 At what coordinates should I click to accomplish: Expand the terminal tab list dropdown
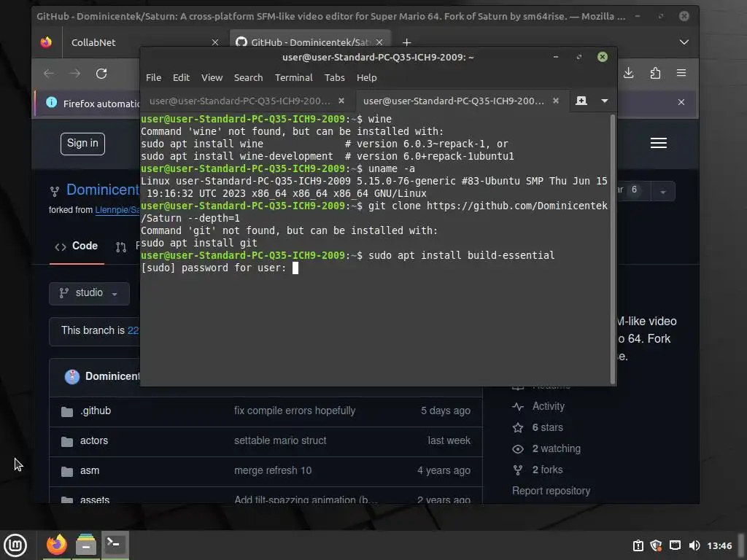(x=605, y=101)
